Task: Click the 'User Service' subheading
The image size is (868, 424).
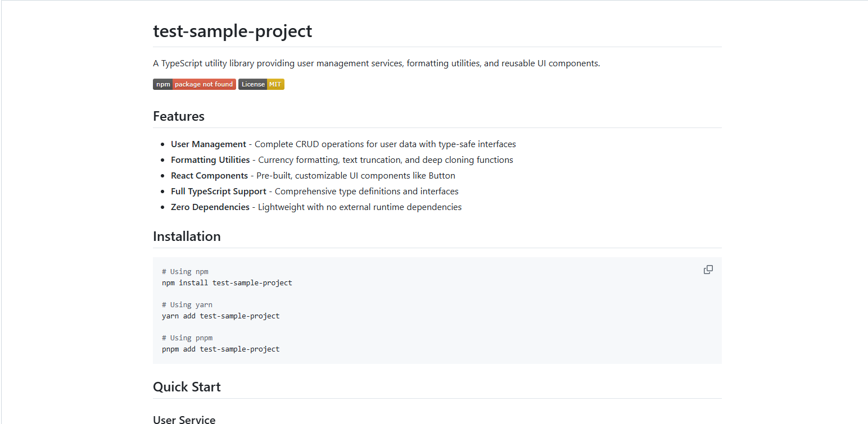Action: pos(184,418)
